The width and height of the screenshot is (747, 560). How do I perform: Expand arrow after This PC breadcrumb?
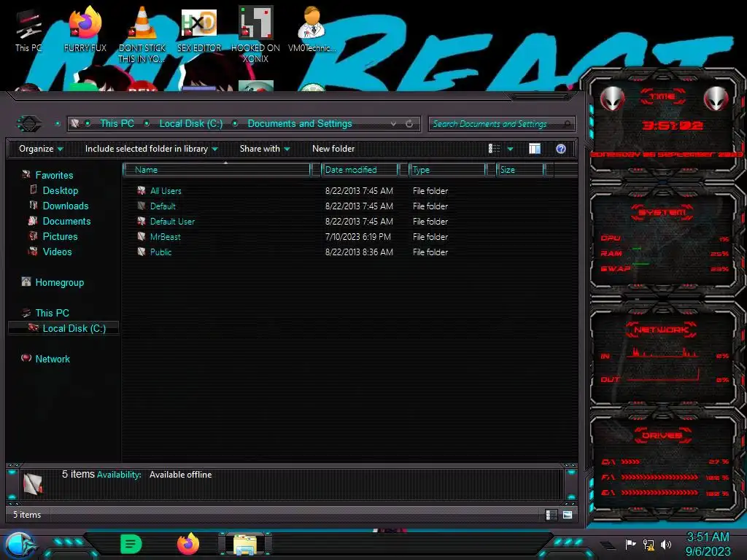click(x=147, y=124)
